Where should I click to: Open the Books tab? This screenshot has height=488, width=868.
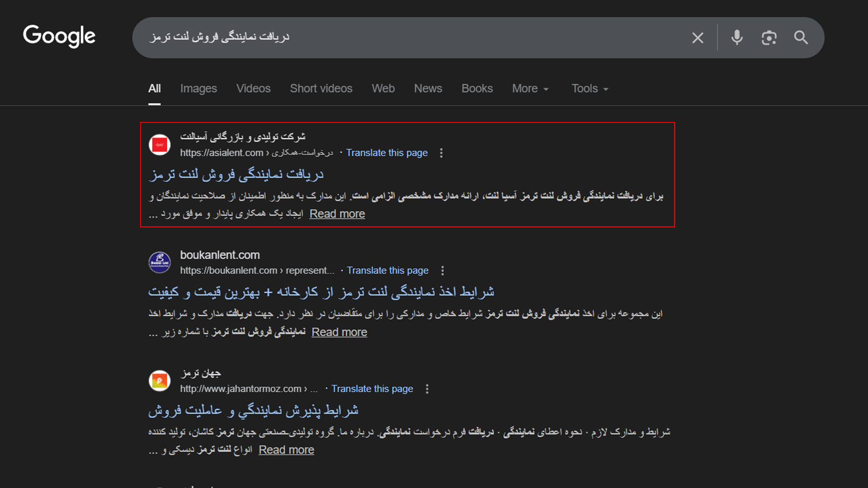(477, 89)
